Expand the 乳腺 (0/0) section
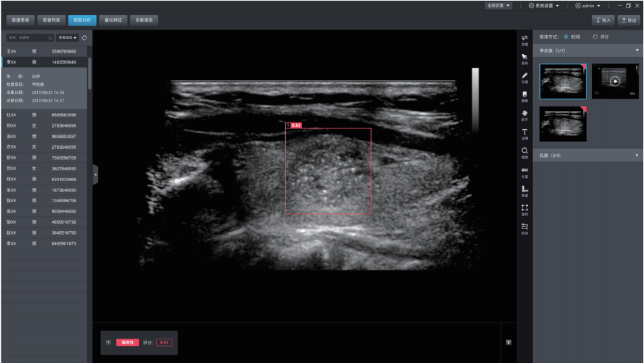The width and height of the screenshot is (644, 363). [x=636, y=155]
